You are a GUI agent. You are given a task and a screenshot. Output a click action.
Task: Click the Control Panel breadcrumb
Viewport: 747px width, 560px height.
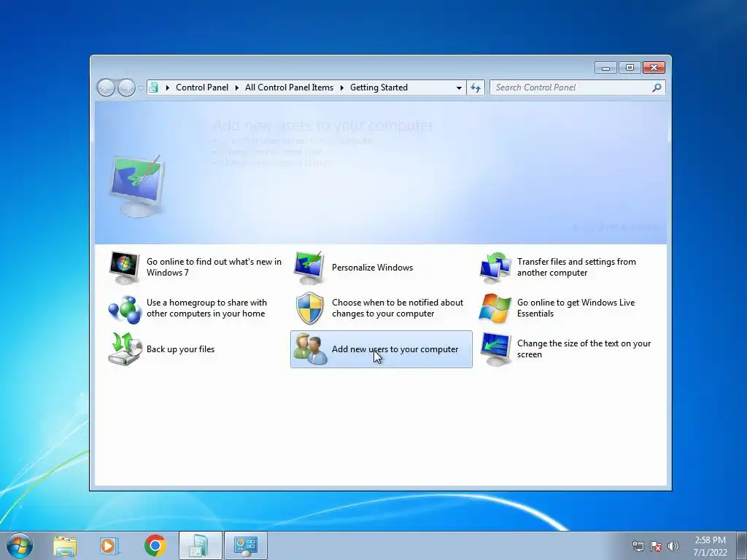pos(202,87)
